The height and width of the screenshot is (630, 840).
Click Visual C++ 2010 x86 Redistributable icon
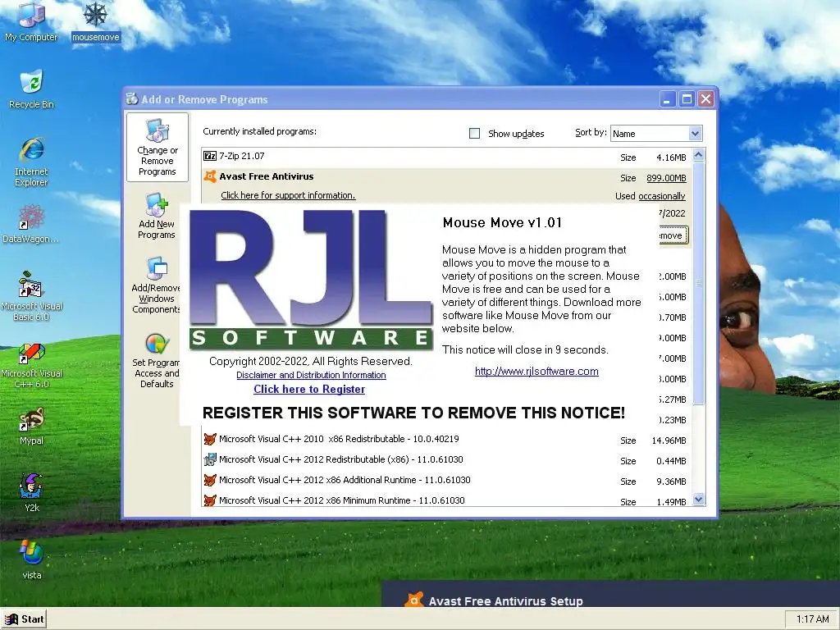(210, 440)
